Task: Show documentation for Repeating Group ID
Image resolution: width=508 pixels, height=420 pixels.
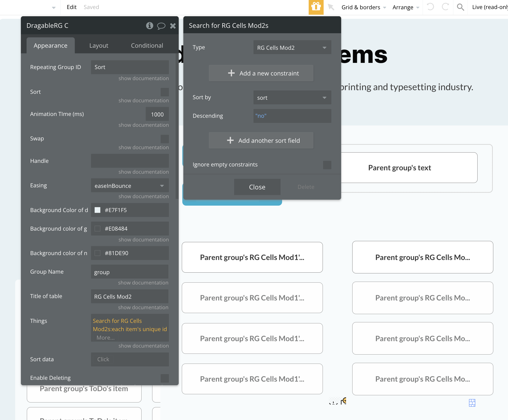Action: pos(144,78)
